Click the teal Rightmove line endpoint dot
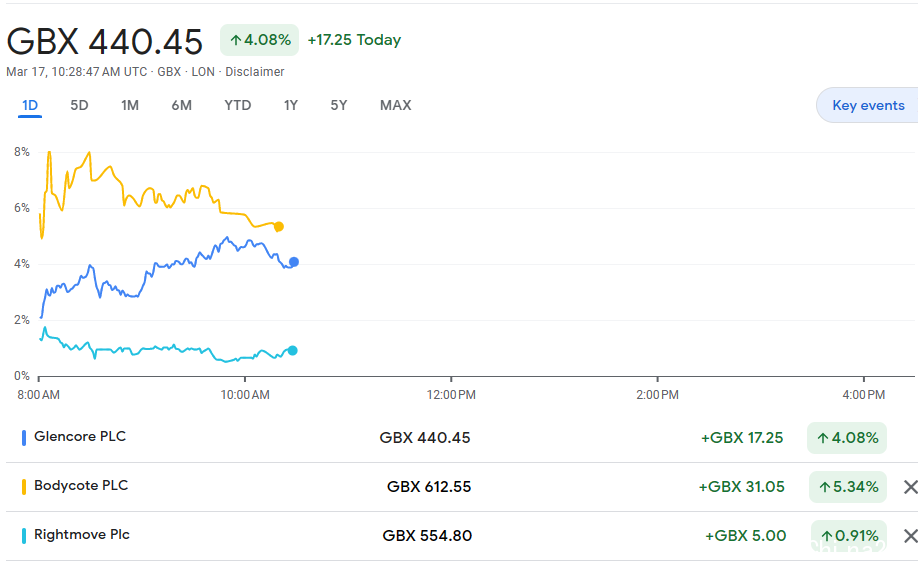 (x=293, y=351)
